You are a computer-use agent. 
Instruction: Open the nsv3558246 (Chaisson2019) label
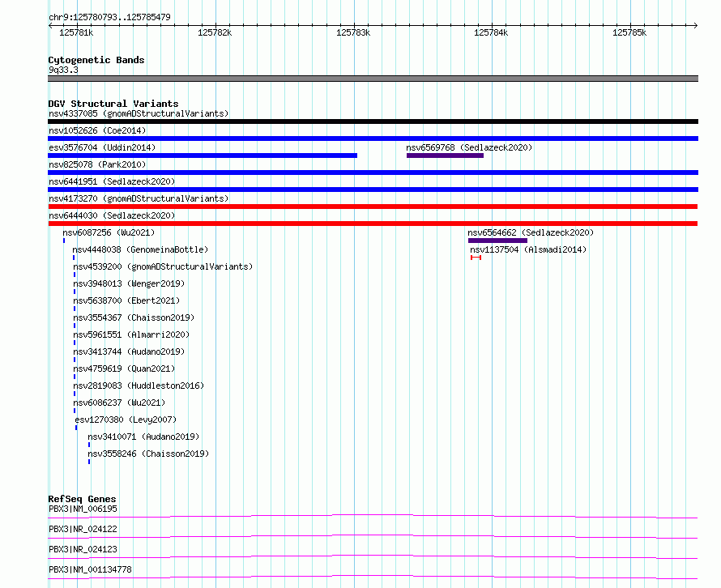(148, 454)
